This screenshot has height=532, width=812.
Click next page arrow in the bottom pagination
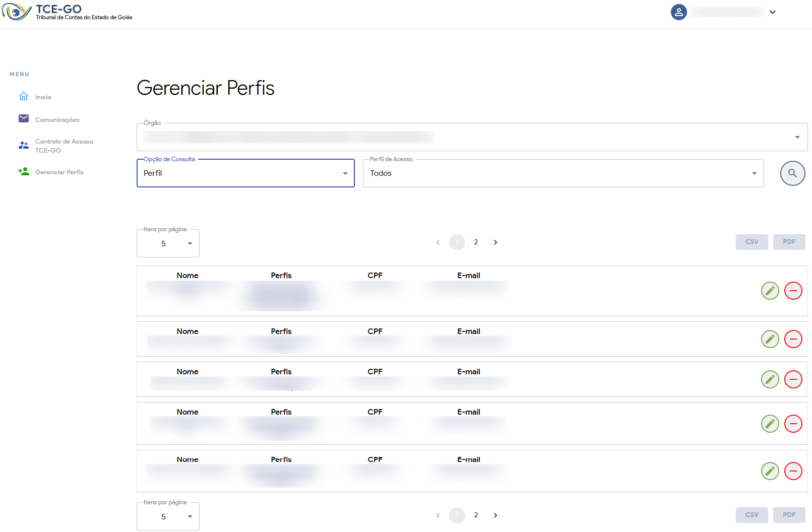point(495,515)
